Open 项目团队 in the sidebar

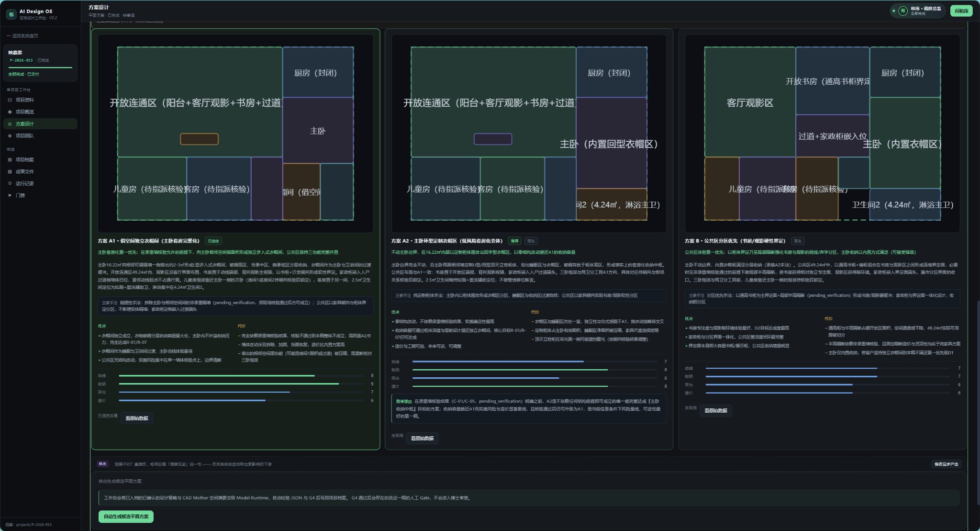[x=41, y=136]
